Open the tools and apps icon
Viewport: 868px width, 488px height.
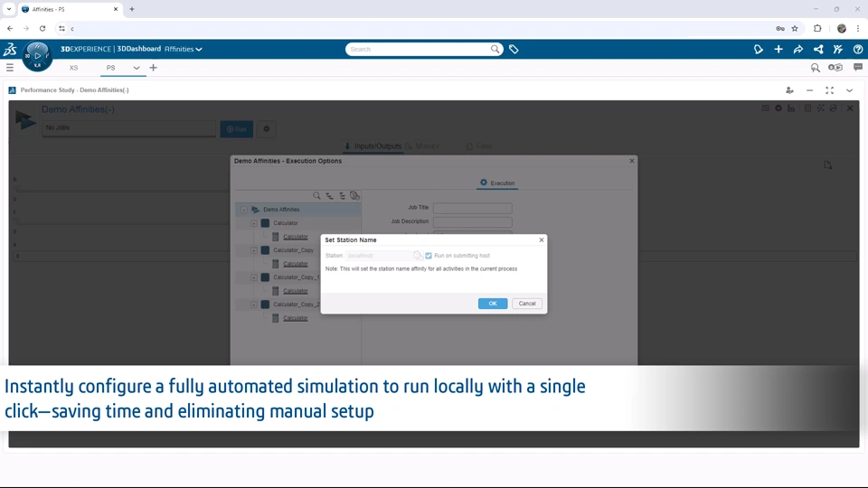click(838, 49)
